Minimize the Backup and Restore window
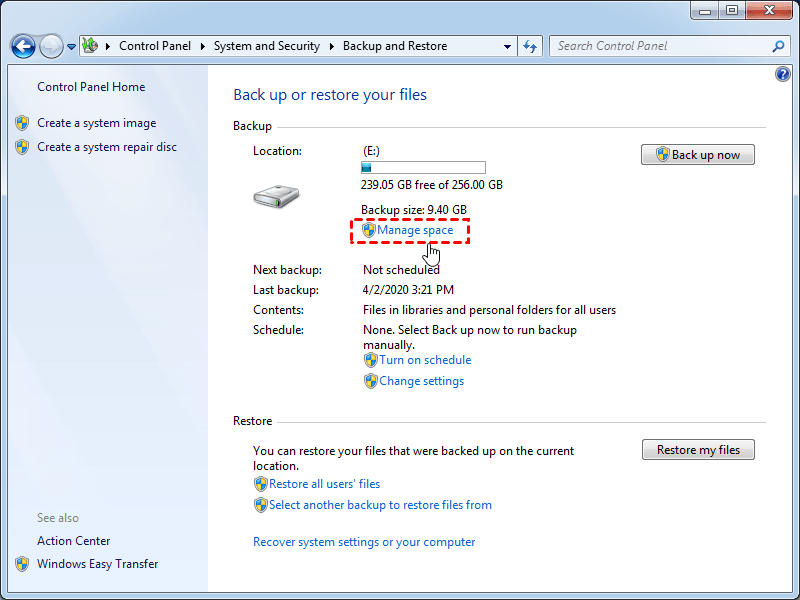 pos(705,11)
